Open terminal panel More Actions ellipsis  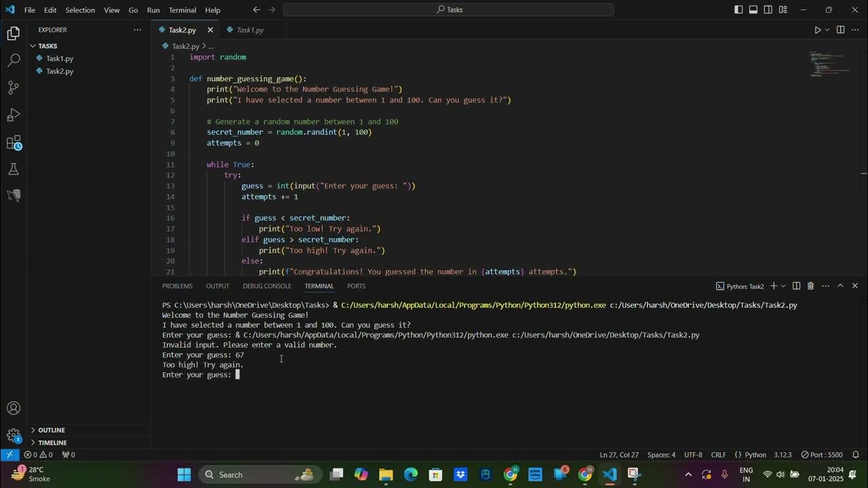[825, 286]
